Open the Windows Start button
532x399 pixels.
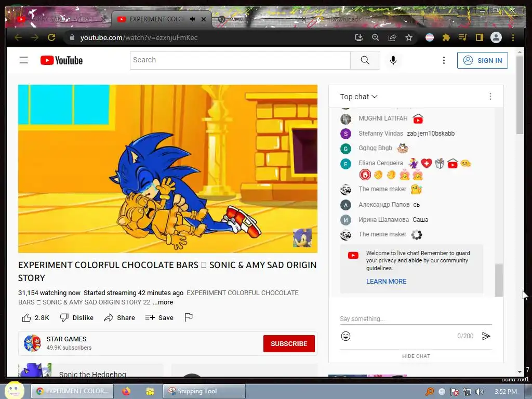point(14,391)
